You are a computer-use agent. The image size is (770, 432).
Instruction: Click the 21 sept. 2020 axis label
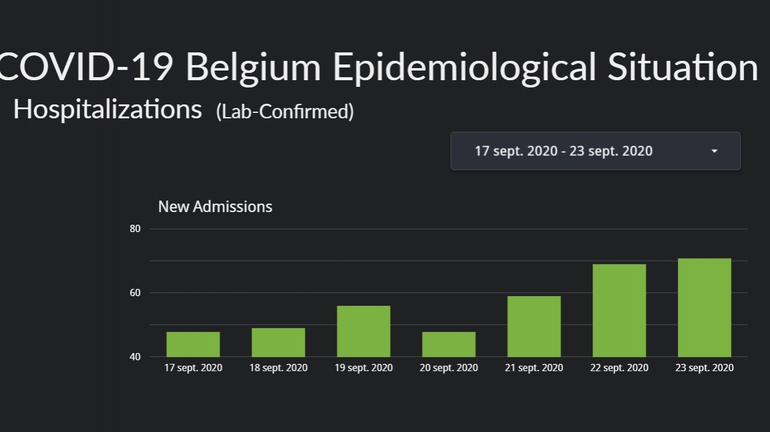[534, 368]
